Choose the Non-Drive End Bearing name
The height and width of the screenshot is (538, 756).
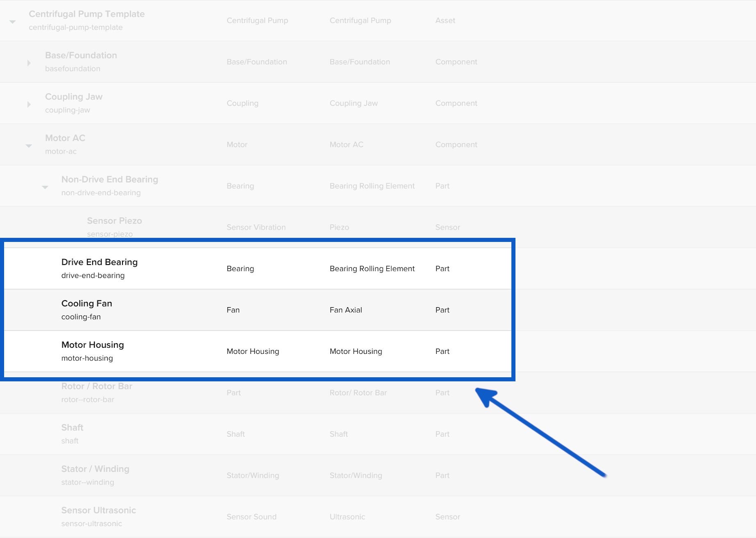tap(109, 180)
